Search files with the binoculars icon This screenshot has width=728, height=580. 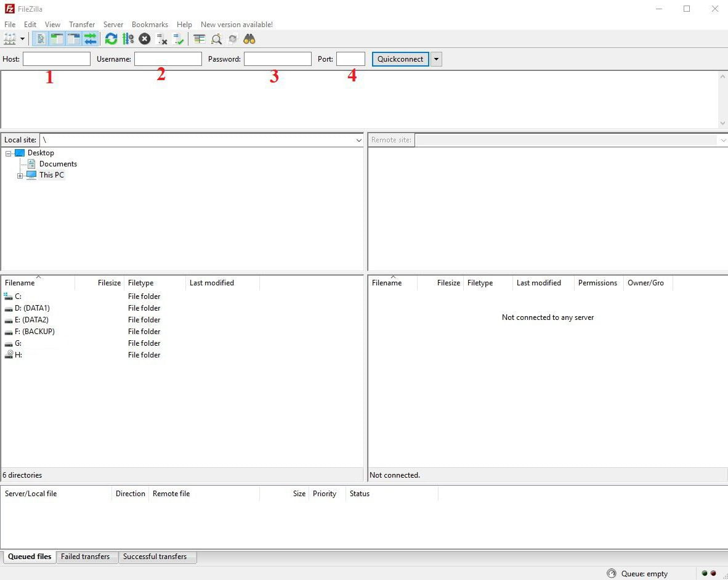[249, 39]
